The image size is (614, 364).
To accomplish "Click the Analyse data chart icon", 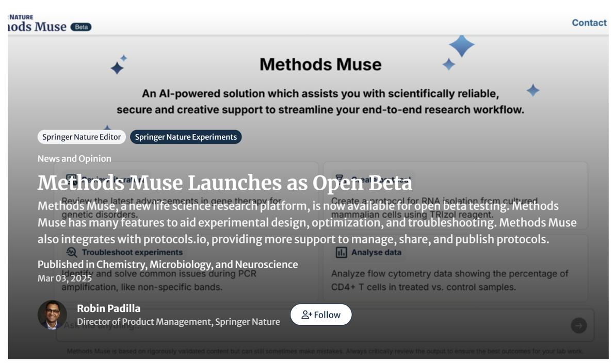I will click(x=341, y=253).
